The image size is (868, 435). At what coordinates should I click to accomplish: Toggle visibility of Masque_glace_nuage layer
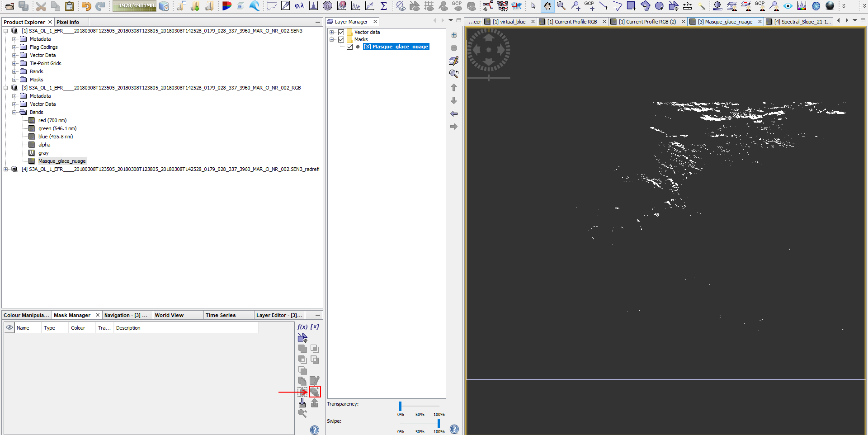coord(350,47)
